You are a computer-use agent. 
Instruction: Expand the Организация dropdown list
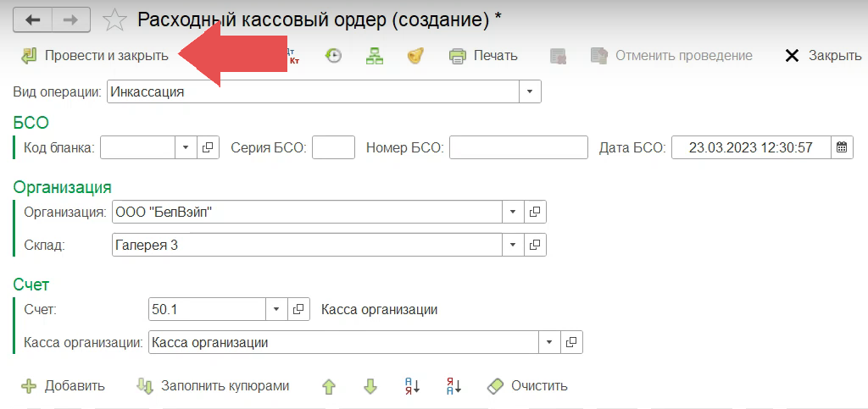click(x=513, y=211)
